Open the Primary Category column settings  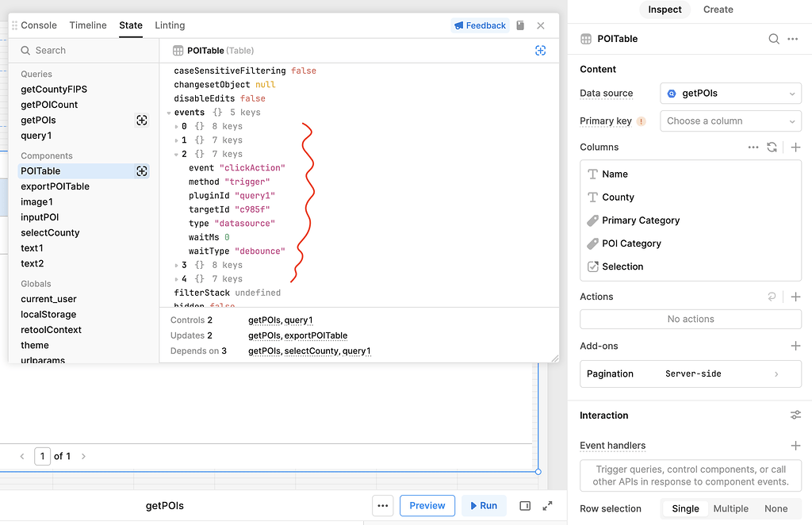(691, 220)
